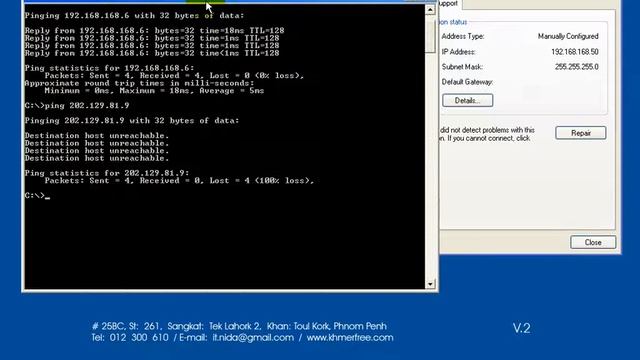This screenshot has width=640, height=360.
Task: Click 'Ping statistics for 202.129.81.9:' line
Action: (107, 173)
